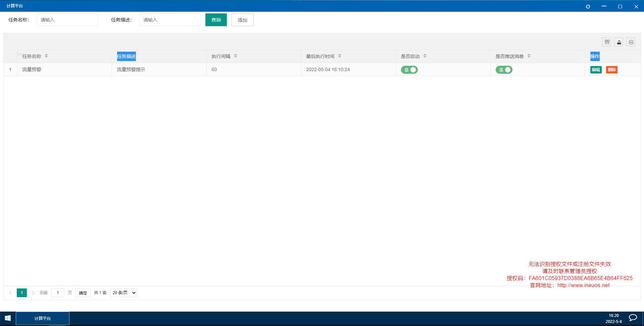Minimize the 计算平台 window

[604, 6]
